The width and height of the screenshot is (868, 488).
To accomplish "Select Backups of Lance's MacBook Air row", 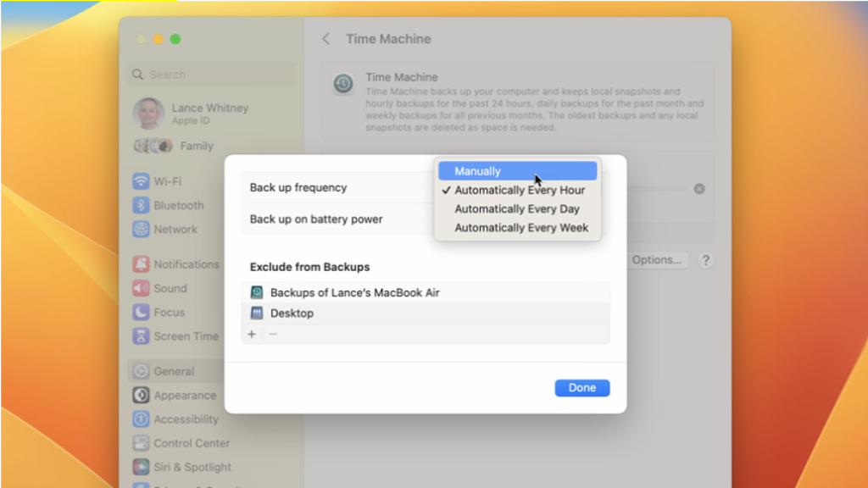I will [426, 292].
